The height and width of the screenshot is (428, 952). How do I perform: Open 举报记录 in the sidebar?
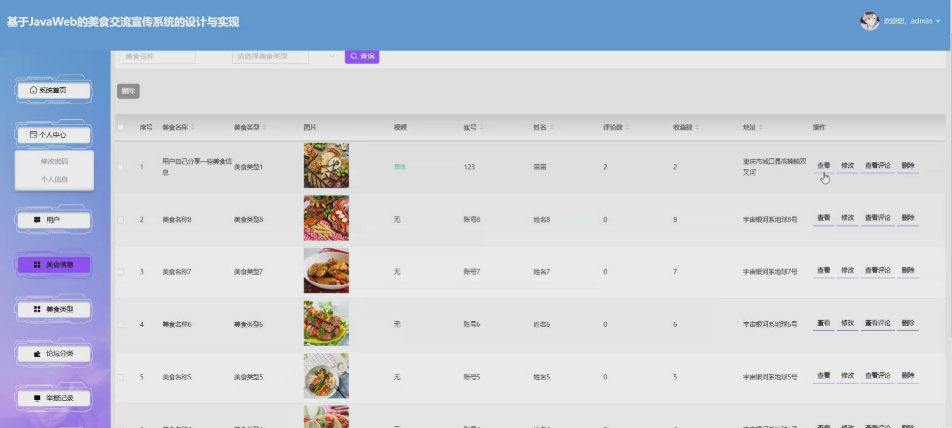pos(54,398)
